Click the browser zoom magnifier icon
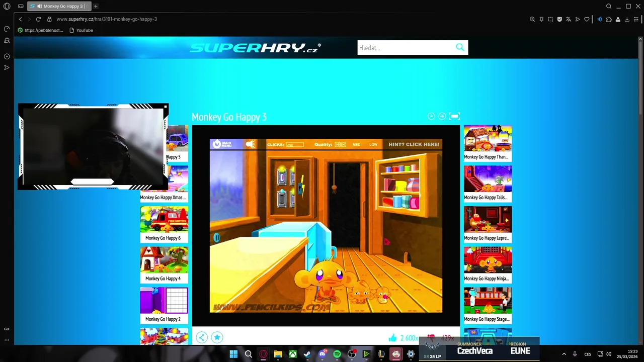 click(x=532, y=19)
